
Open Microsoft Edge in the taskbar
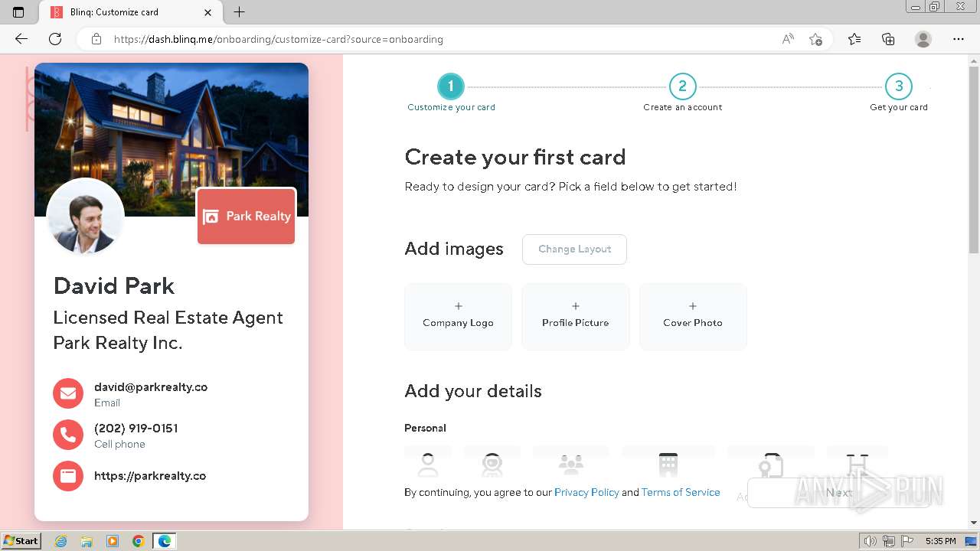(165, 541)
